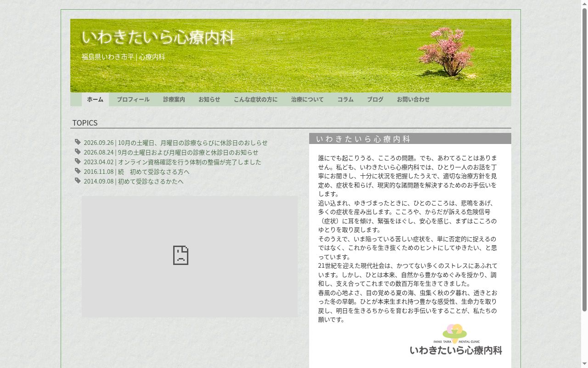Click the clinic logo at bottom right
588x368 pixels.
tap(456, 340)
